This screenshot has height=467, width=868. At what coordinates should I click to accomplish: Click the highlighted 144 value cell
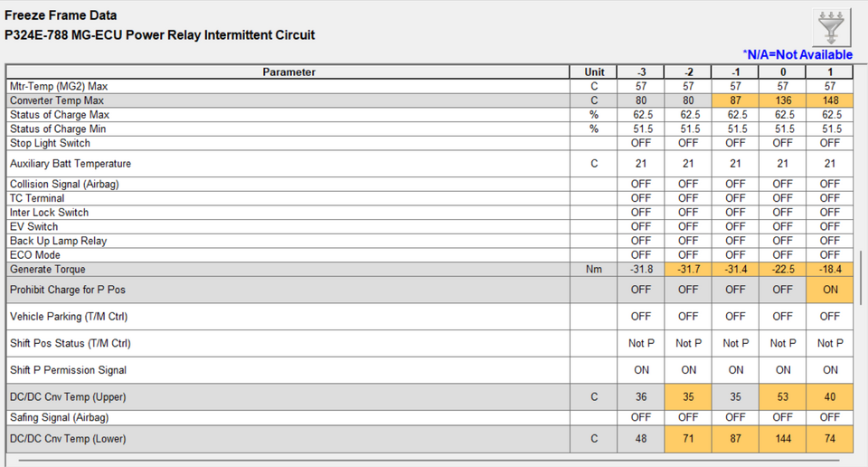[783, 439]
